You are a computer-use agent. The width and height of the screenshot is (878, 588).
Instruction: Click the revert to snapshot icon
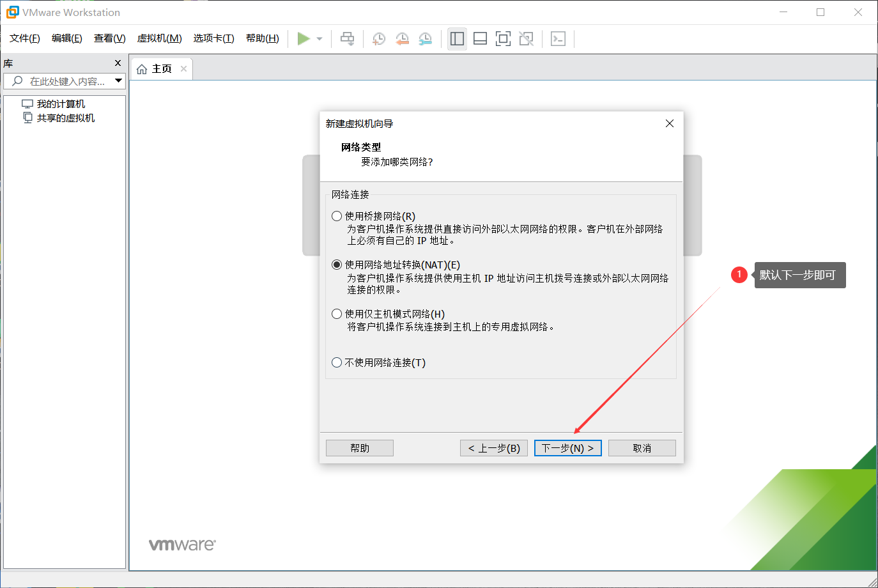tap(402, 39)
